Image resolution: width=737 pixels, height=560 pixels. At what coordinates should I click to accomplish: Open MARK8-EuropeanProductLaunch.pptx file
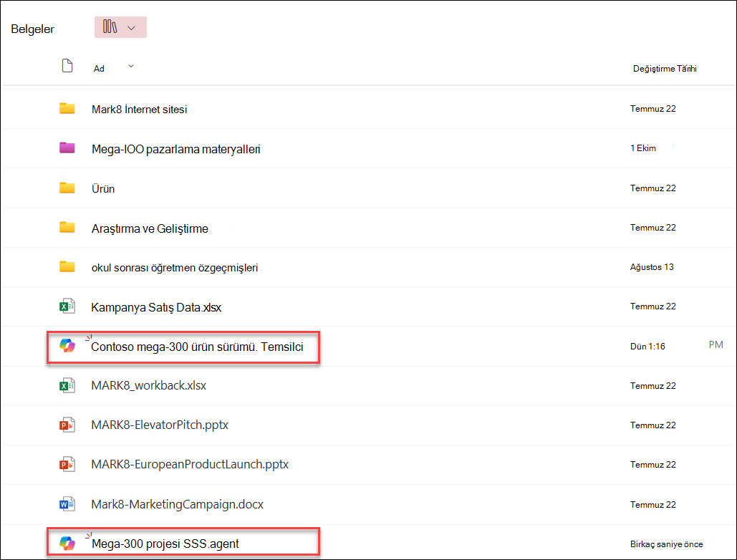coord(189,465)
